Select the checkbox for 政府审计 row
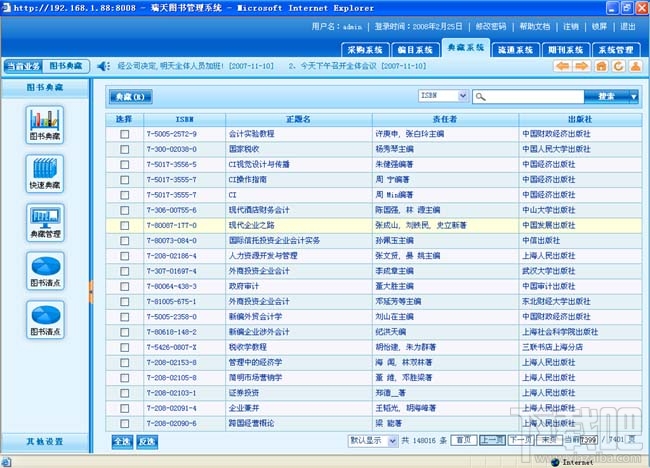Screen dimensions: 650x468 coord(124,286)
